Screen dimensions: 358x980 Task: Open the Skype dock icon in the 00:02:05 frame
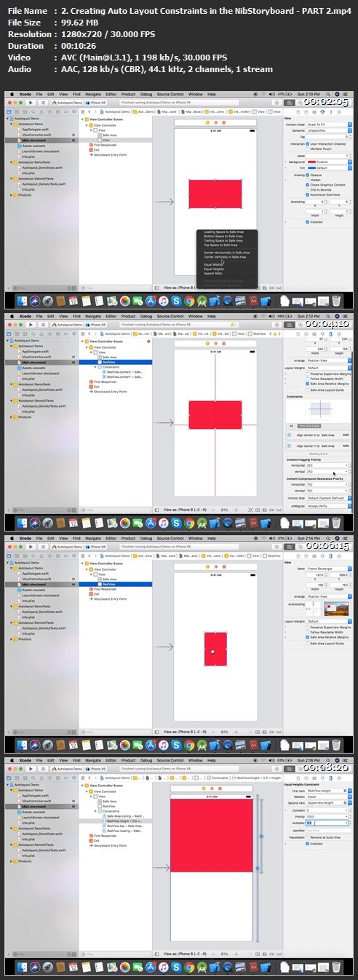click(x=177, y=301)
